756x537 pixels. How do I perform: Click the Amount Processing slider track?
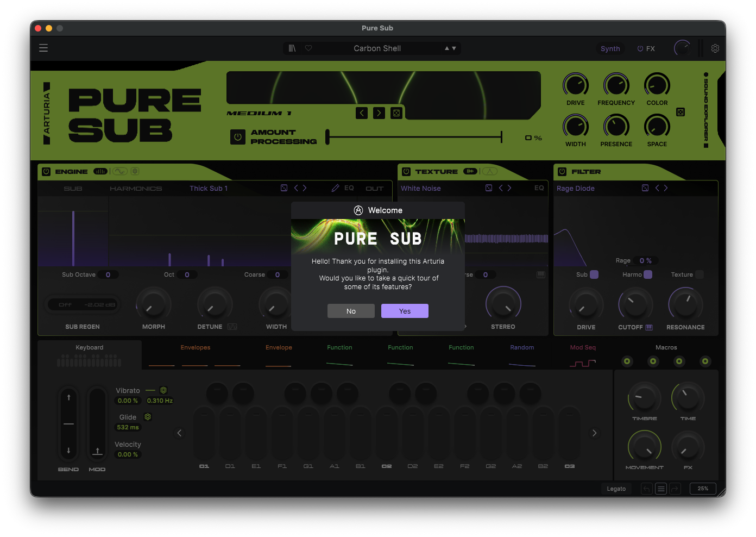click(414, 137)
